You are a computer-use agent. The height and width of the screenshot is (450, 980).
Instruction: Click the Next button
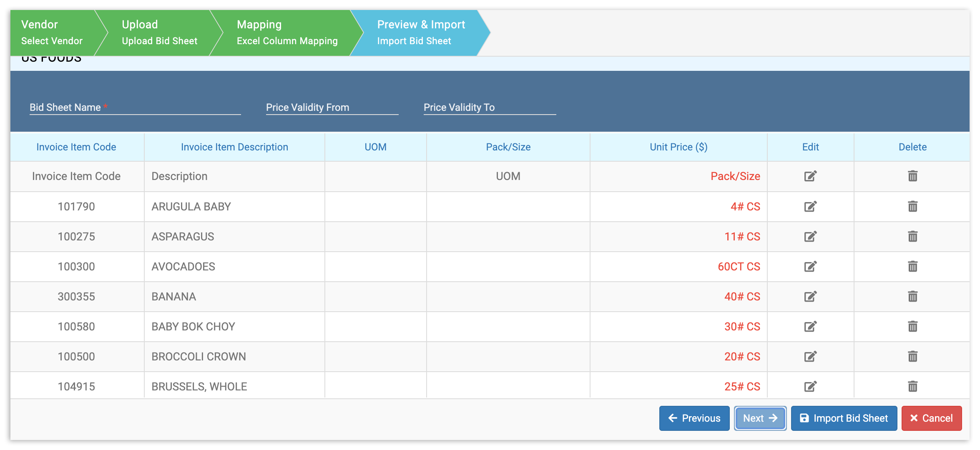pyautogui.click(x=760, y=418)
